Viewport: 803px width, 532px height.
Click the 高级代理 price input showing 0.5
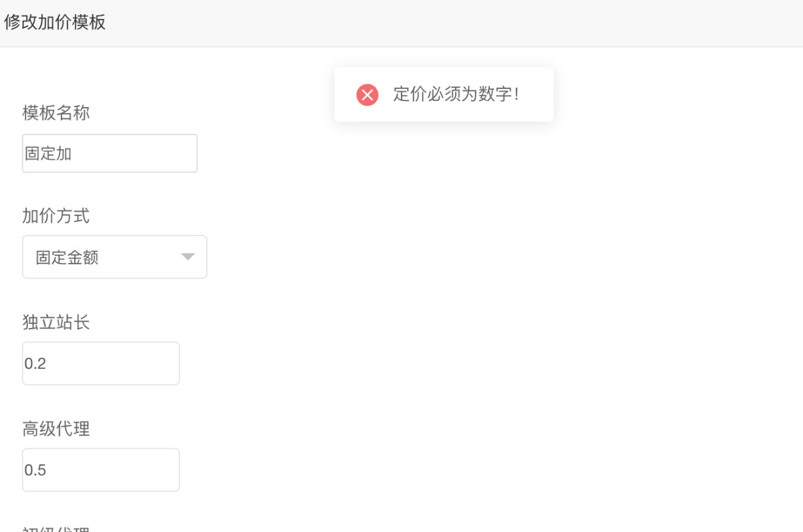[100, 470]
